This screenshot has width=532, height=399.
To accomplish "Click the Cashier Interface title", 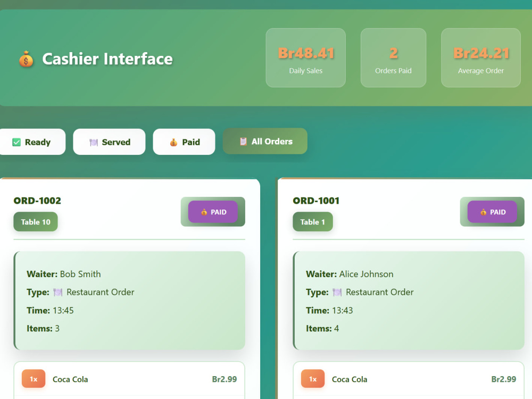I will coord(107,59).
